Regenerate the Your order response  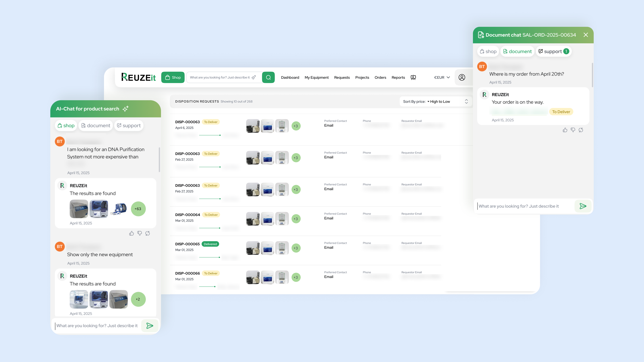tap(581, 130)
